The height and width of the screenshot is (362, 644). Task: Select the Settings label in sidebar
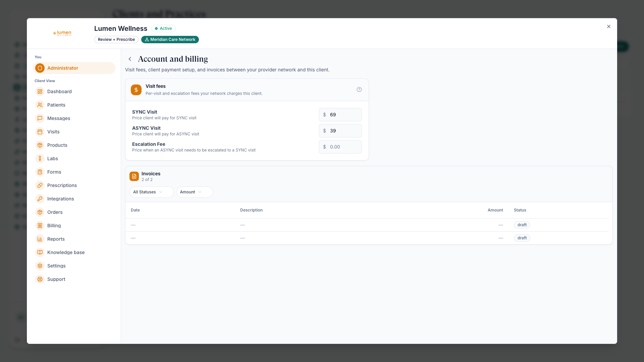56,266
